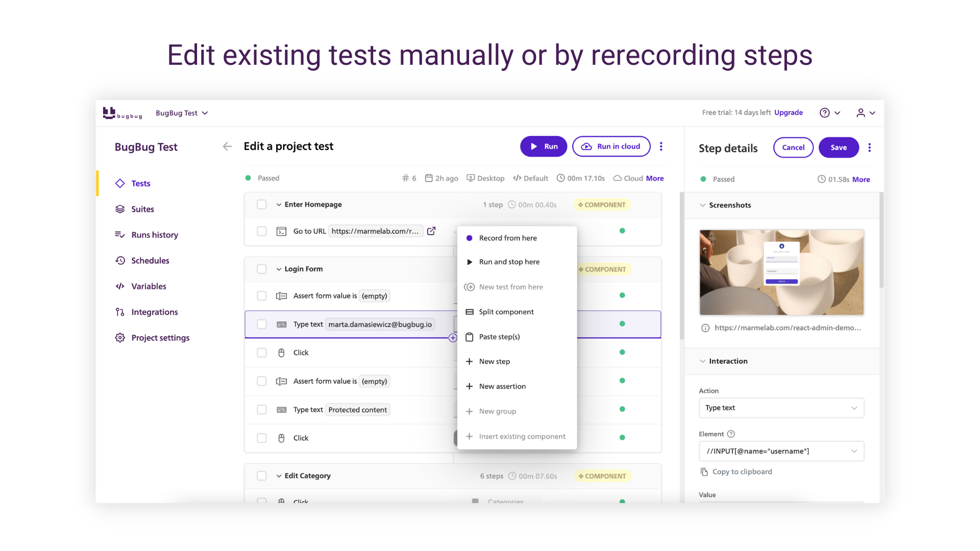The height and width of the screenshot is (551, 980).
Task: Open the user account icon menu
Action: (861, 113)
